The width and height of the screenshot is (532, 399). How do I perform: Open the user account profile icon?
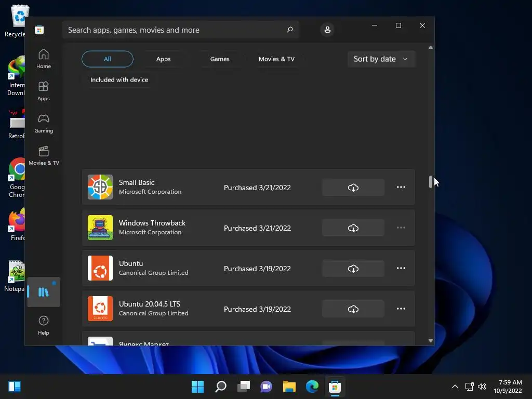pyautogui.click(x=327, y=30)
